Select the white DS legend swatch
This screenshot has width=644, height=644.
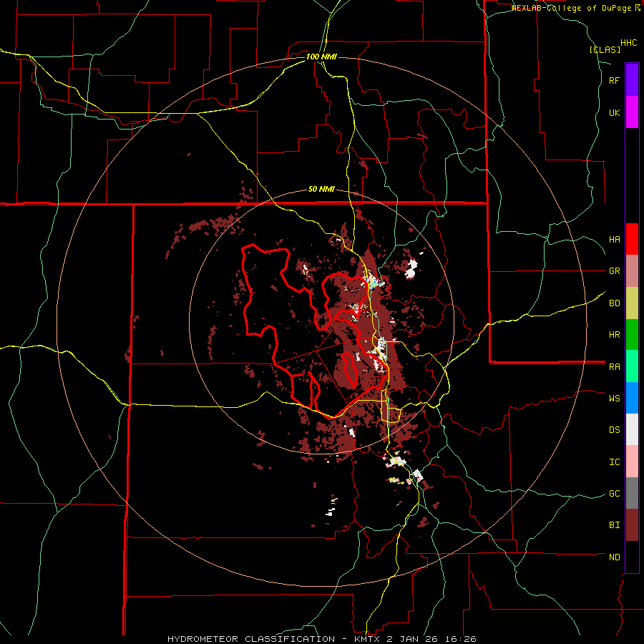(x=632, y=429)
